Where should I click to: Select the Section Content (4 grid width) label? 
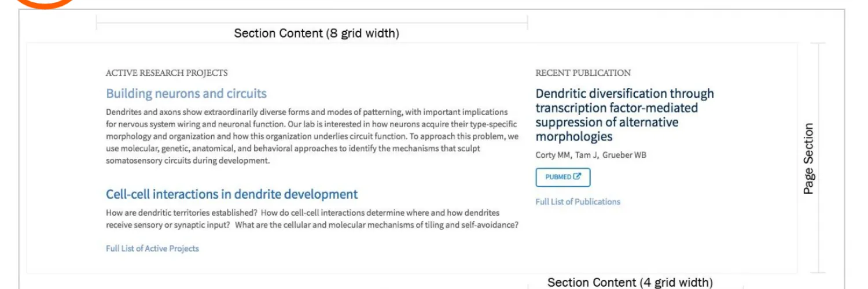click(630, 282)
